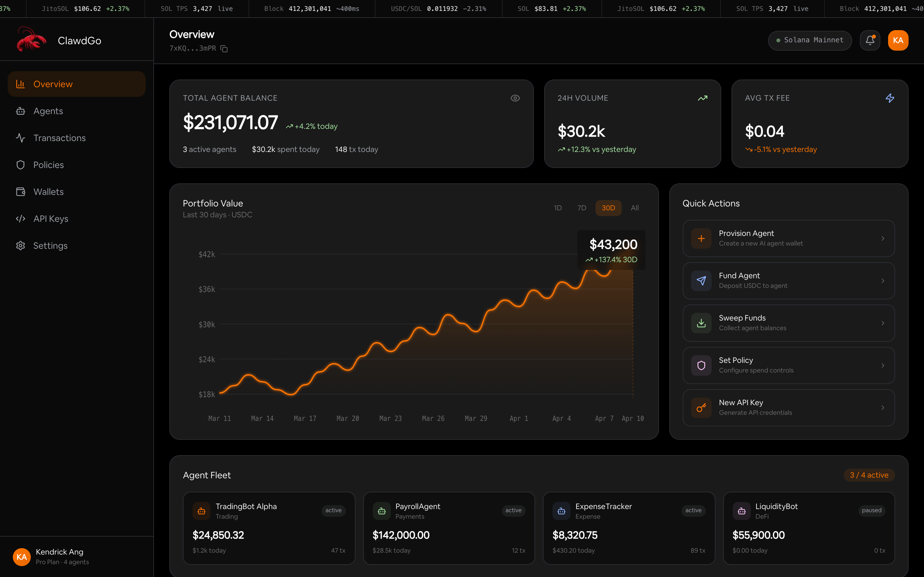Toggle balance visibility eye icon

(515, 98)
